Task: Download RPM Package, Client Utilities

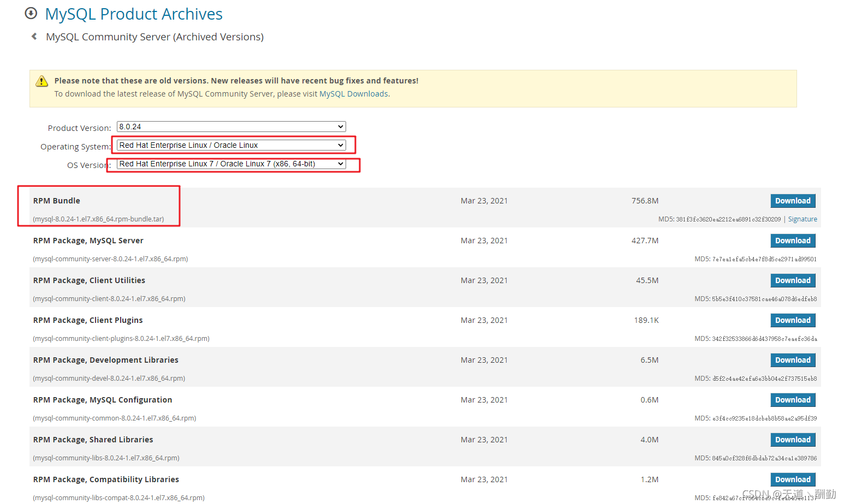Action: click(793, 280)
